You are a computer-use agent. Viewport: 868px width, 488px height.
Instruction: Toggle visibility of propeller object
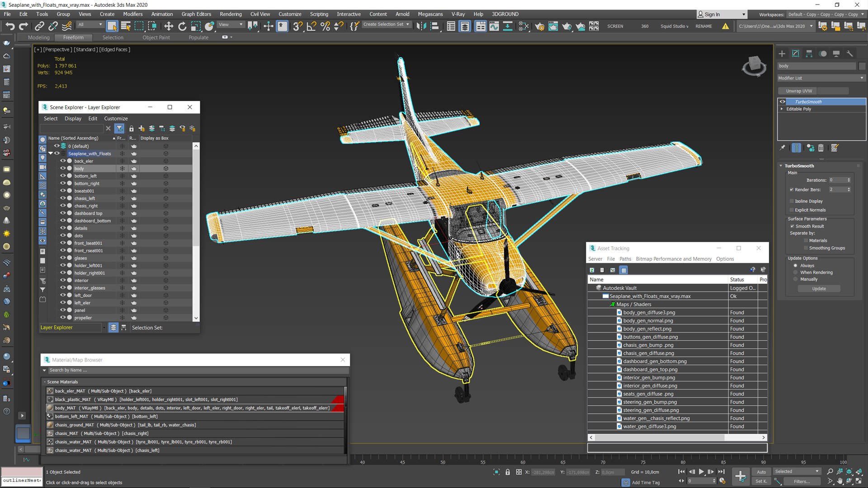[x=63, y=318]
